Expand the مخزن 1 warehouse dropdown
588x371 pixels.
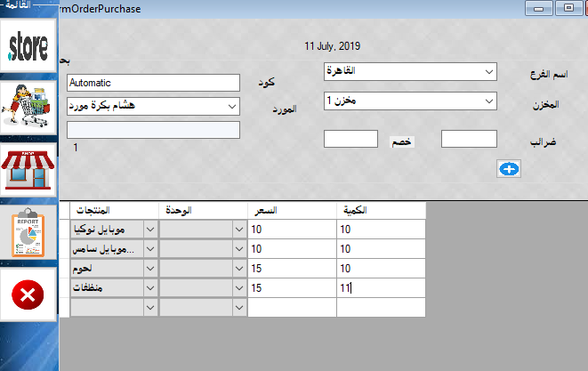pyautogui.click(x=488, y=101)
